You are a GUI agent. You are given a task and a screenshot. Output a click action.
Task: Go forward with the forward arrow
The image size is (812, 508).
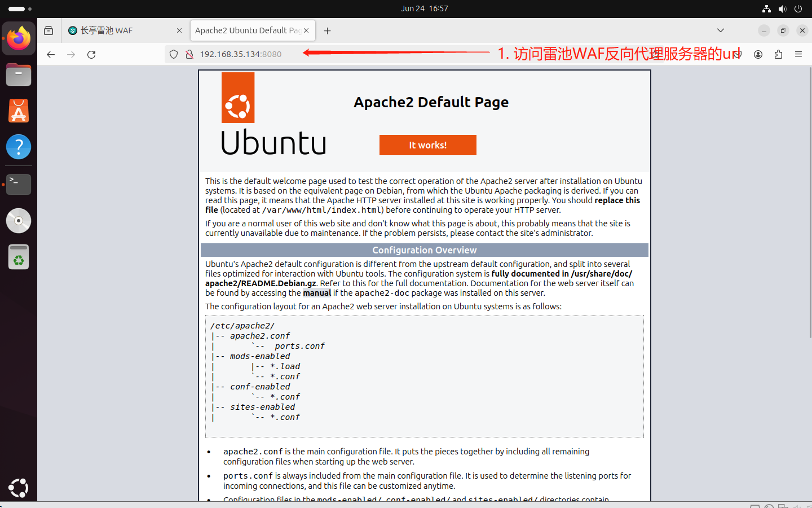coord(71,54)
